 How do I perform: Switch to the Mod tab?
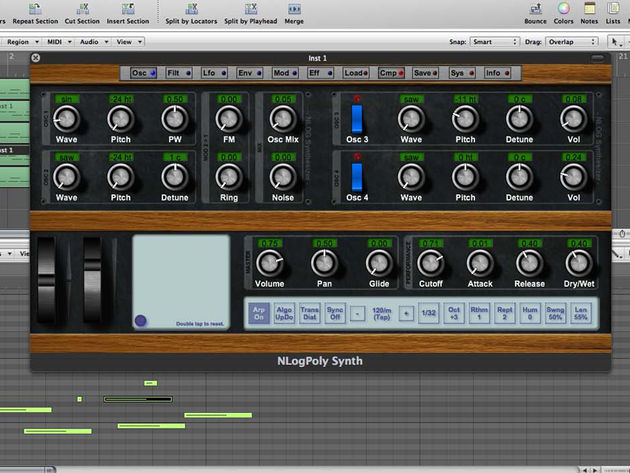point(285,73)
